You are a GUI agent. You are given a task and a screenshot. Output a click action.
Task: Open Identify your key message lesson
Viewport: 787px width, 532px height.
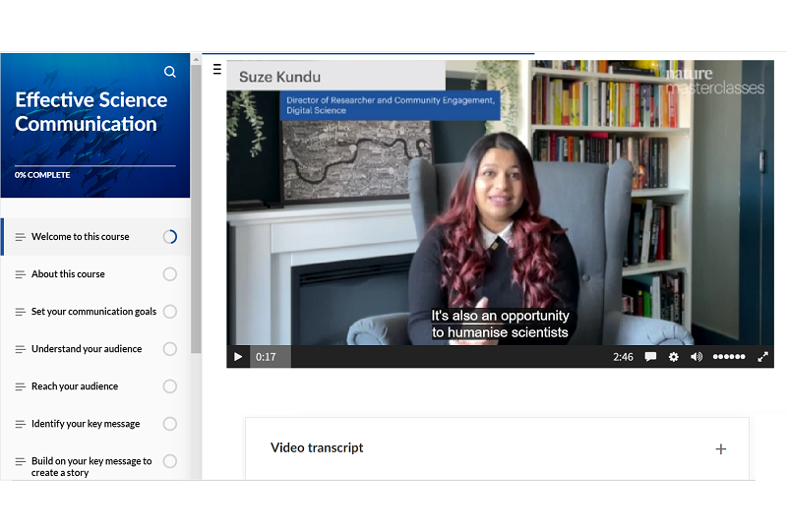click(x=95, y=424)
